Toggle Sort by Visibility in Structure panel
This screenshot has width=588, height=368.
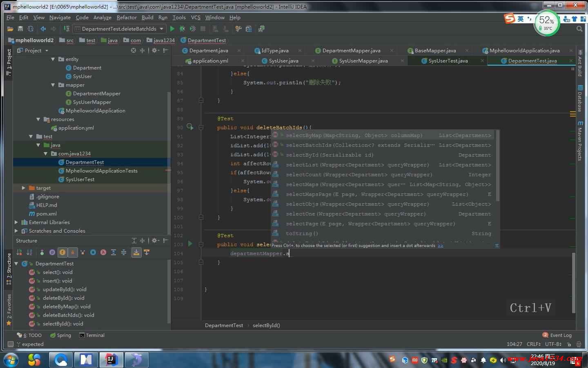pyautogui.click(x=19, y=252)
